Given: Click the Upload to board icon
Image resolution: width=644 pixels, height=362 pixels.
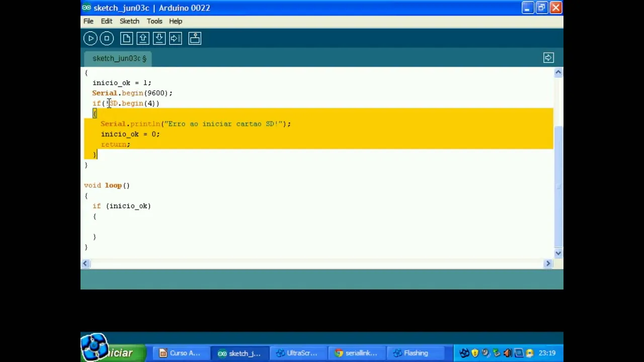Looking at the screenshot, I should [x=176, y=38].
